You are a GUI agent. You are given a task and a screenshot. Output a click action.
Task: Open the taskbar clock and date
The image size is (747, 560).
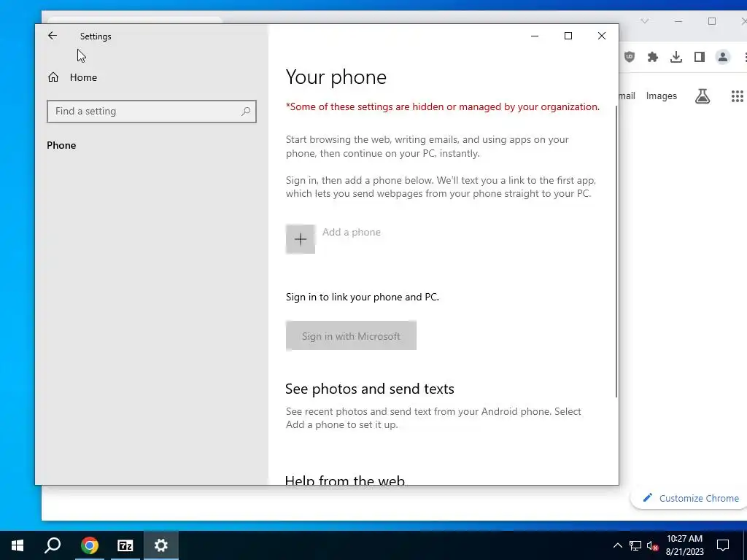pos(684,545)
